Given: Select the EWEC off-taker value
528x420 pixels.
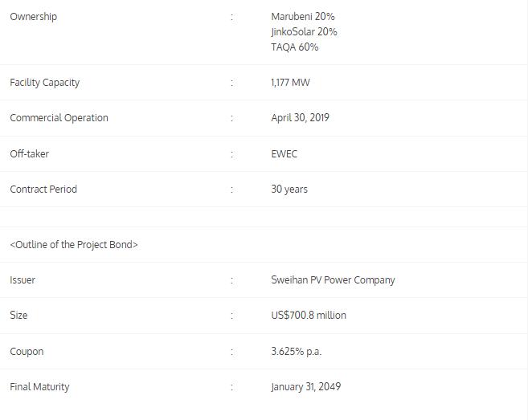Looking at the screenshot, I should pos(284,154).
